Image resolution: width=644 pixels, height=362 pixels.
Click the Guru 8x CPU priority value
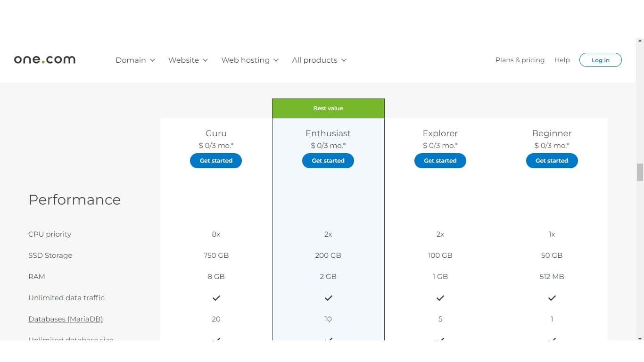point(216,234)
